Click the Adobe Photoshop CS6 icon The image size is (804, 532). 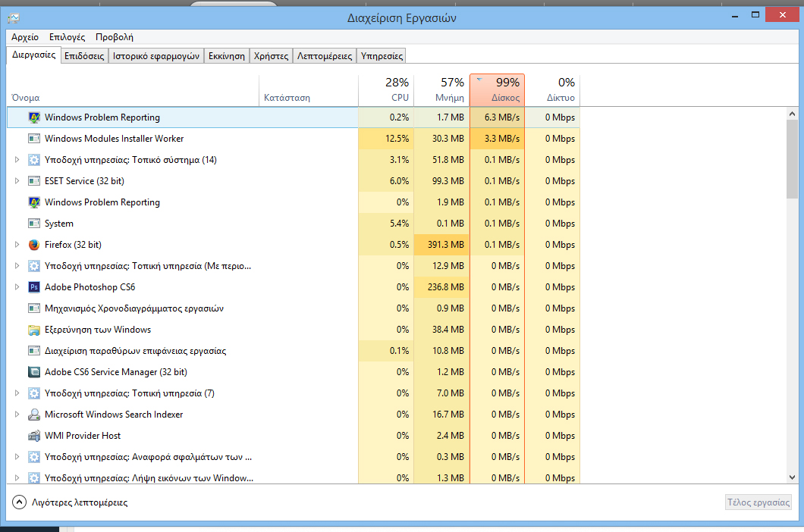(x=34, y=287)
